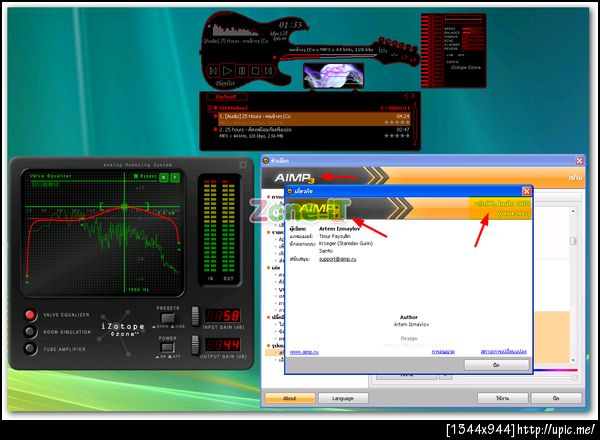Select the Default playlist tab

[226, 97]
